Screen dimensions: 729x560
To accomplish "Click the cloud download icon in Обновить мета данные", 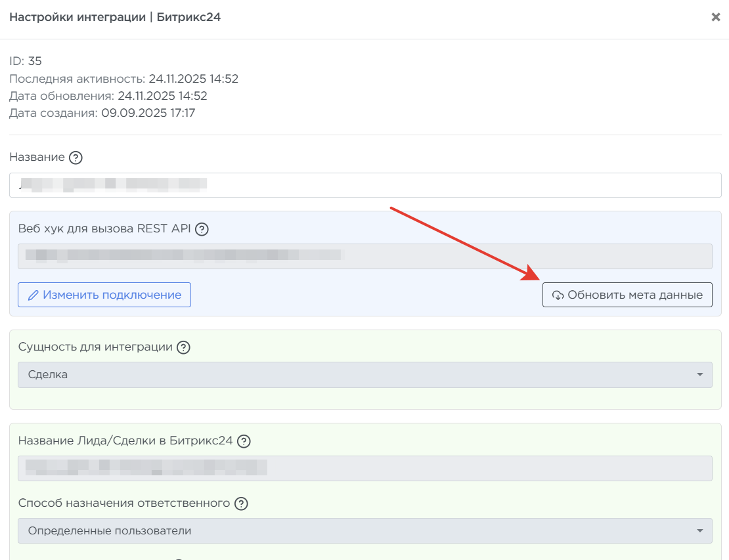I will [558, 295].
